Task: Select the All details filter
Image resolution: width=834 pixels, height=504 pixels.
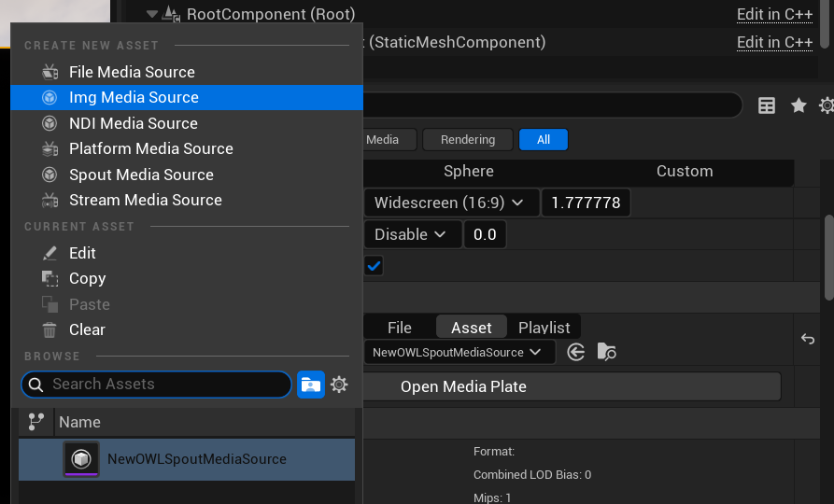Action: pos(544,140)
